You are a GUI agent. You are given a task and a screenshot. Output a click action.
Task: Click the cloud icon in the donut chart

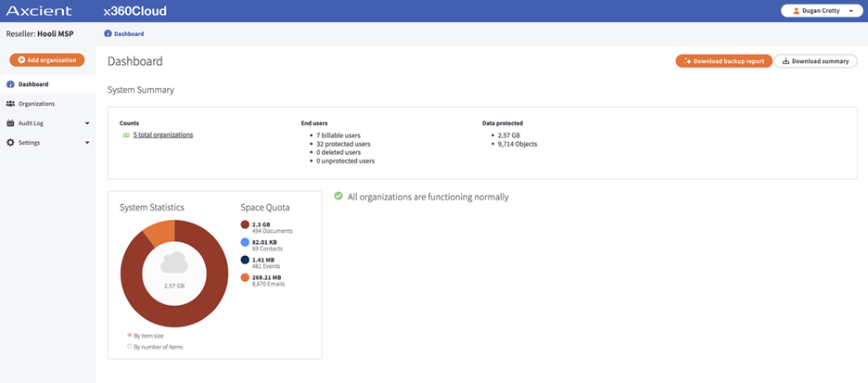[174, 263]
